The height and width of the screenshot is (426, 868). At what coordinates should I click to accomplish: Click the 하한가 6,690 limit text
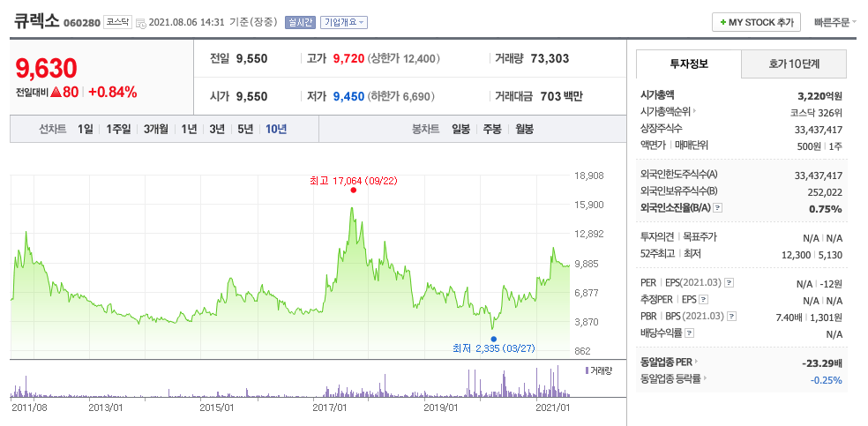tap(401, 97)
